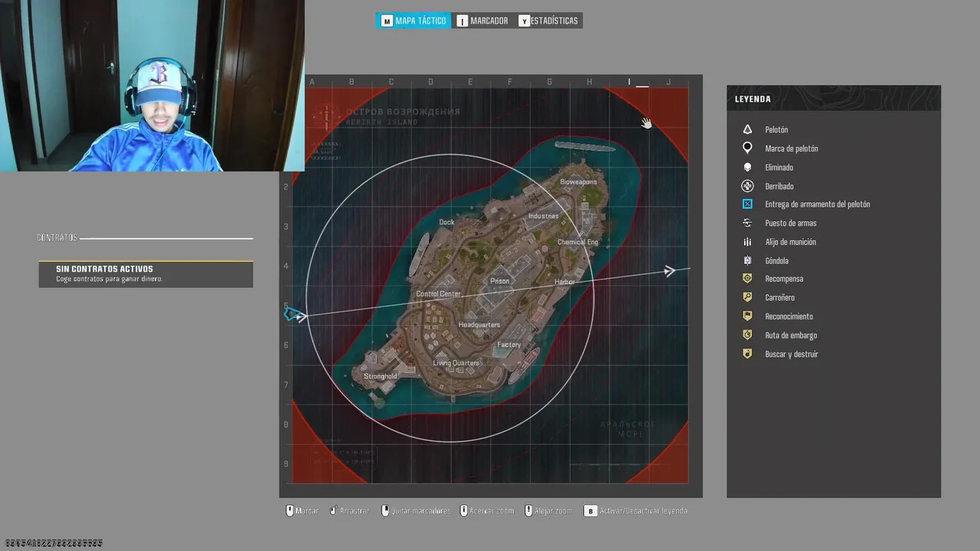Select Chemical Eng. location on map
This screenshot has height=551, width=980.
(578, 242)
